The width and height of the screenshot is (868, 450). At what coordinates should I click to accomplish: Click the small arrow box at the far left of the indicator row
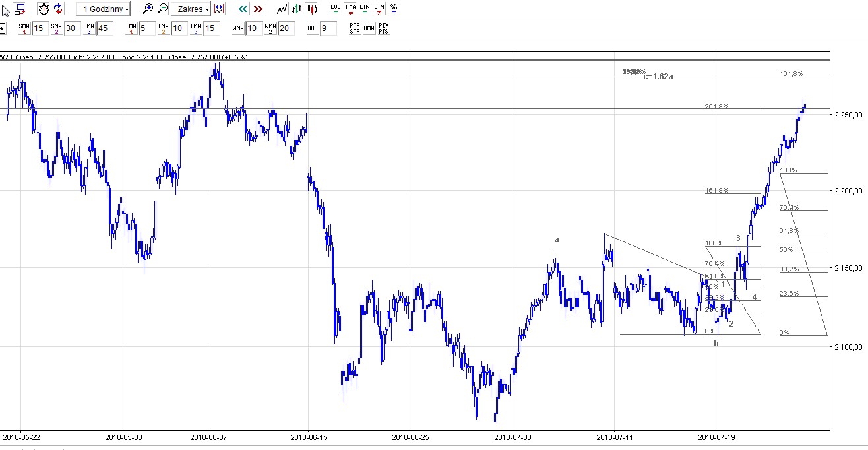pos(2,28)
